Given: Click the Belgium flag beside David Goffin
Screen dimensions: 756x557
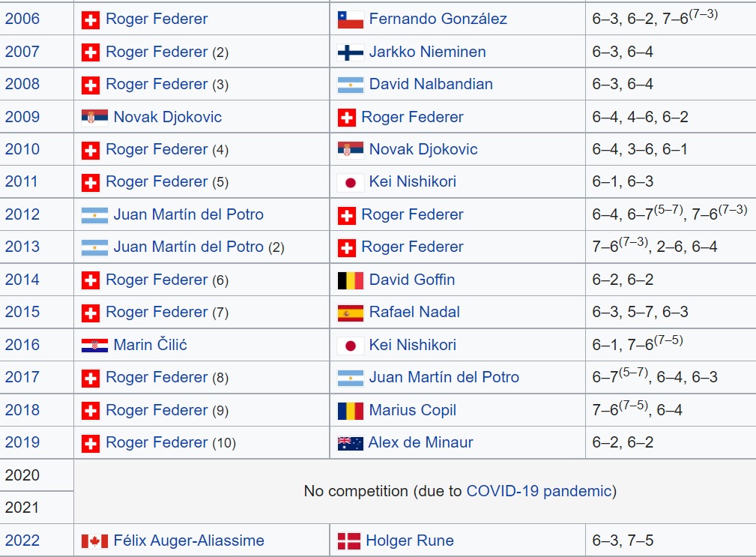Looking at the screenshot, I should point(351,280).
